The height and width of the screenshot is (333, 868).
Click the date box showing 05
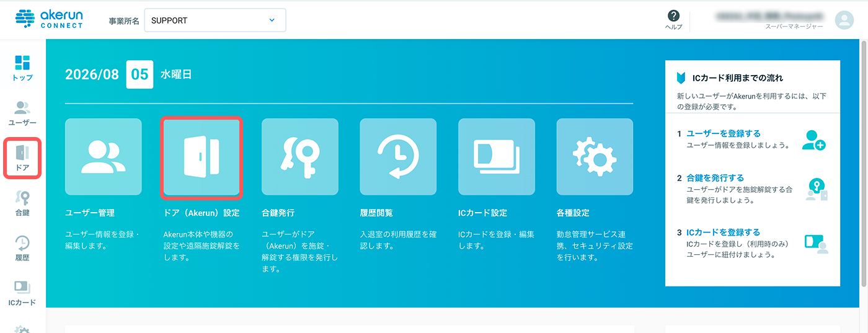(139, 74)
